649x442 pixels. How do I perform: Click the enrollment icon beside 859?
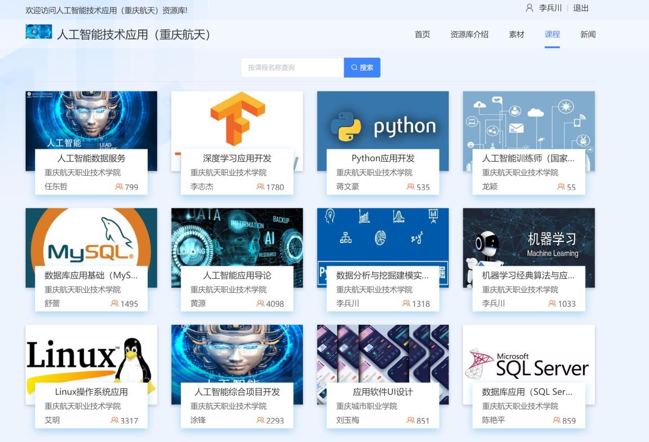(557, 420)
